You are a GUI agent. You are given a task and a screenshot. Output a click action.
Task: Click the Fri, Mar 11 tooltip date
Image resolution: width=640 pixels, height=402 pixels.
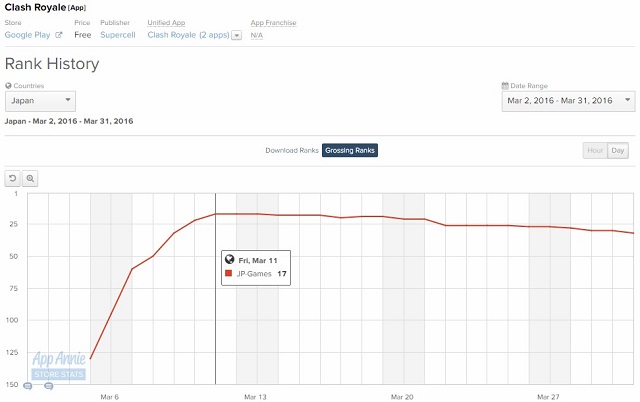[258, 260]
